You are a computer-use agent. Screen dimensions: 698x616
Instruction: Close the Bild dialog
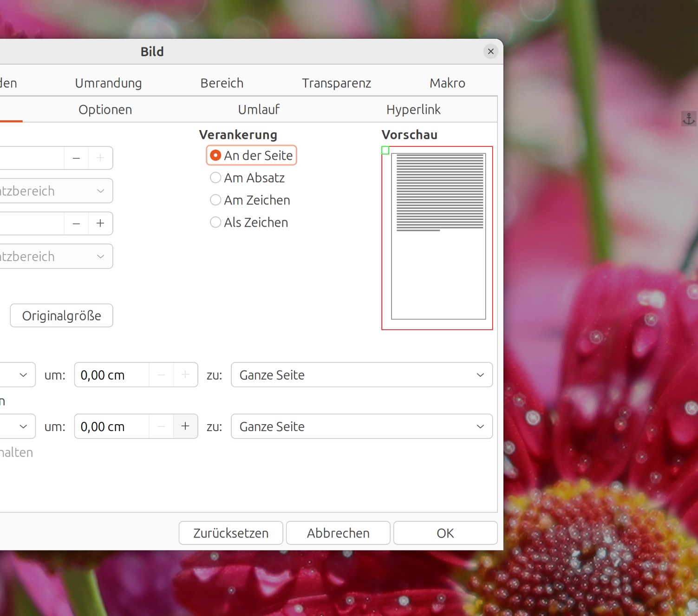(490, 52)
